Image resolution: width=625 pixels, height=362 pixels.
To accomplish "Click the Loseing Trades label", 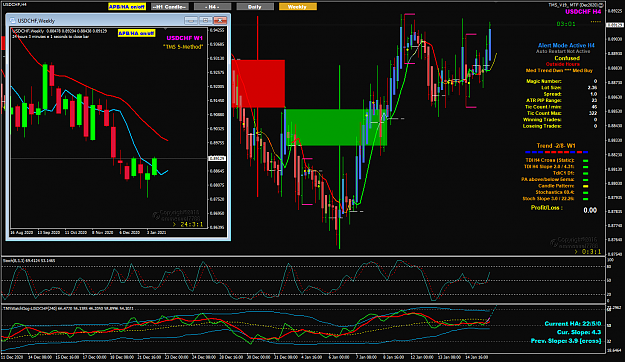I will tap(542, 126).
